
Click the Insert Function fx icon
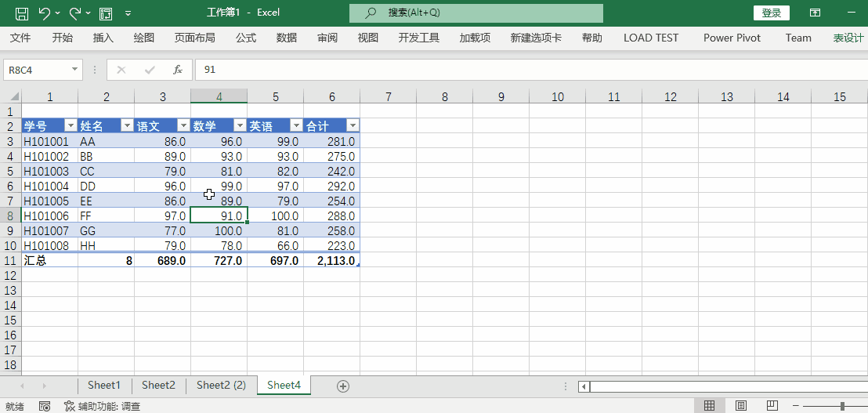click(178, 70)
